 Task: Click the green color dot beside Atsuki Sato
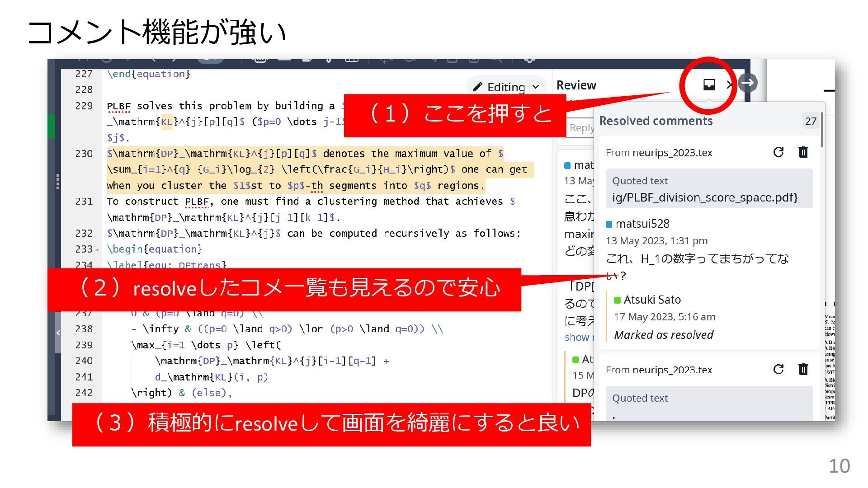[617, 300]
